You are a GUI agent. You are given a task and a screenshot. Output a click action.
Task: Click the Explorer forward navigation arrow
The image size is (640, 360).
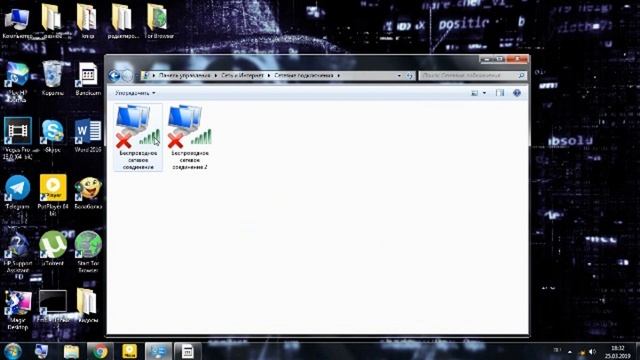point(127,76)
